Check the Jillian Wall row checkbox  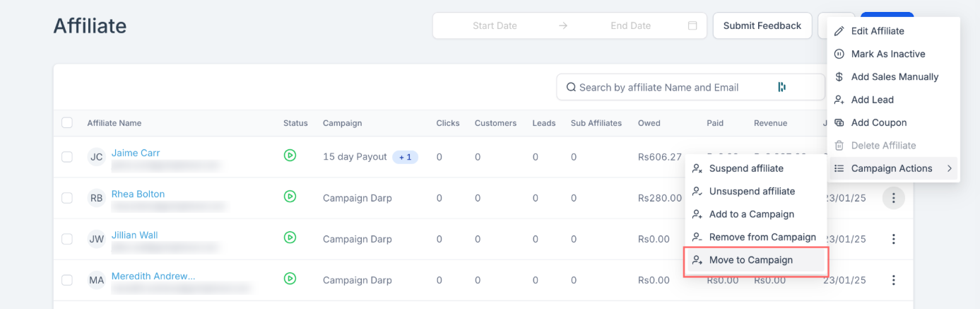click(67, 239)
